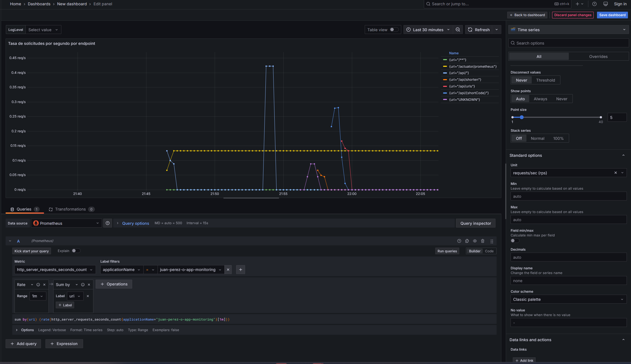Click the help icon in top bar
The image size is (631, 364).
click(x=594, y=4)
